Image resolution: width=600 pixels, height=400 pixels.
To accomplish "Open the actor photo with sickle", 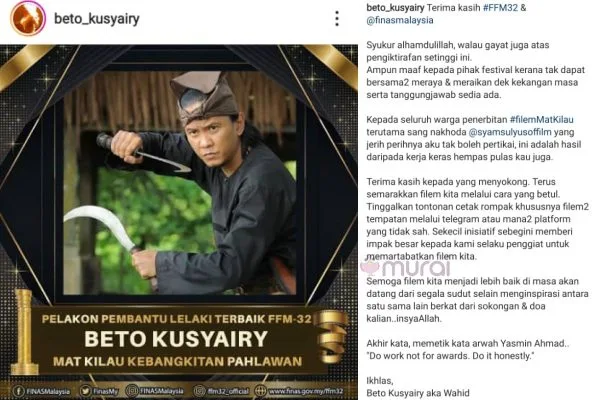I will pyautogui.click(x=180, y=183).
